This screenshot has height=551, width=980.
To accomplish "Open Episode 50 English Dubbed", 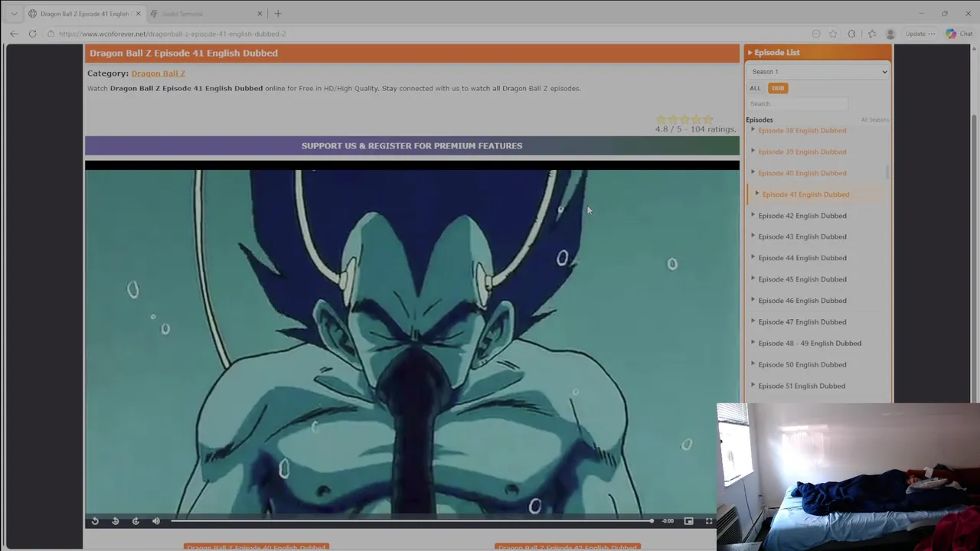I will tap(802, 365).
